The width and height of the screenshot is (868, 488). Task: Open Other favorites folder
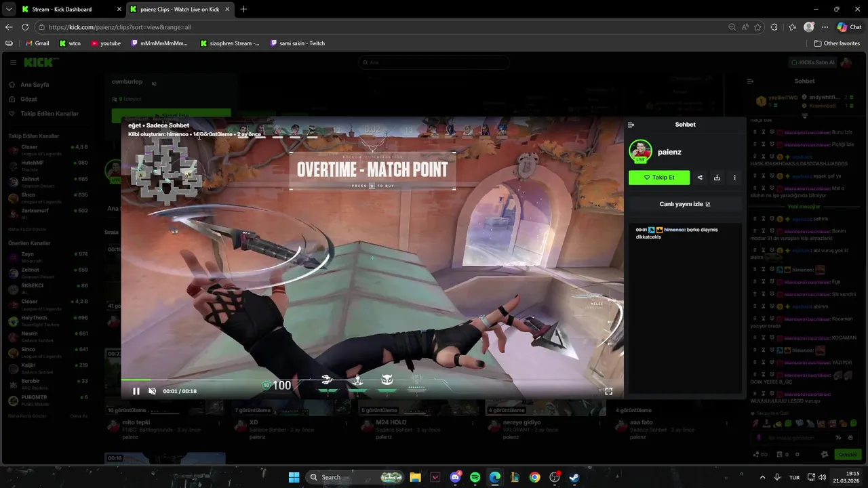pos(837,43)
